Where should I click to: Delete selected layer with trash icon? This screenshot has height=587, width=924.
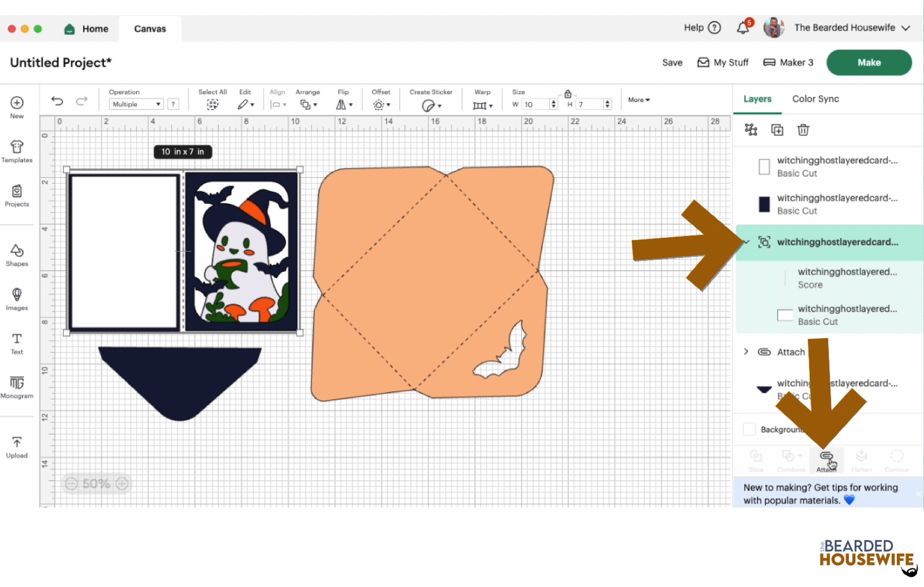point(803,130)
